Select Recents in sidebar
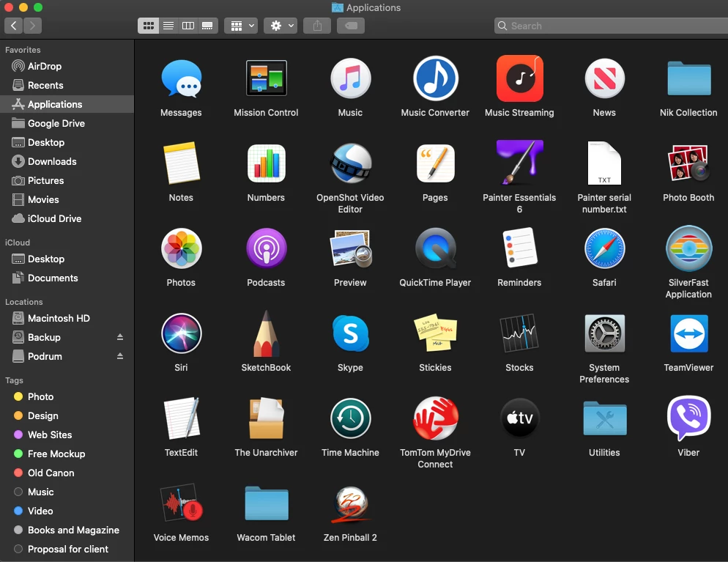Image resolution: width=728 pixels, height=562 pixels. tap(67, 86)
